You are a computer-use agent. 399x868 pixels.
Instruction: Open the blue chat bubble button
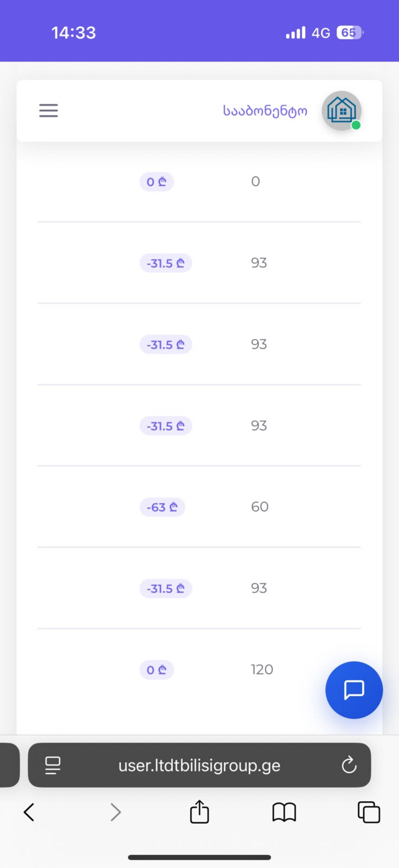click(x=354, y=690)
